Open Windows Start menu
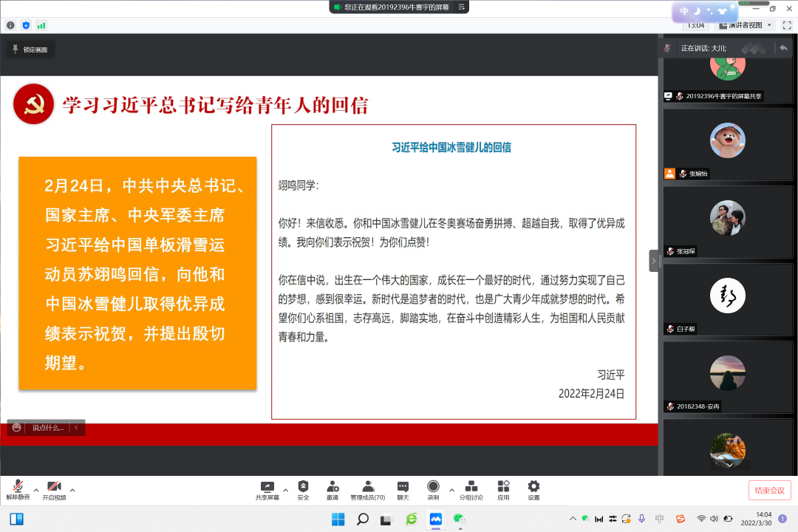798x532 pixels. click(338, 519)
